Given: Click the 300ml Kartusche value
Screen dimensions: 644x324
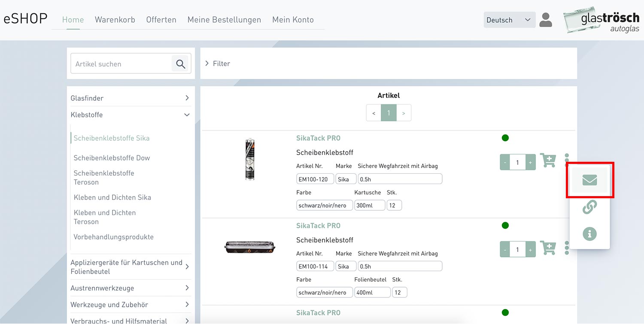Looking at the screenshot, I should point(370,205).
